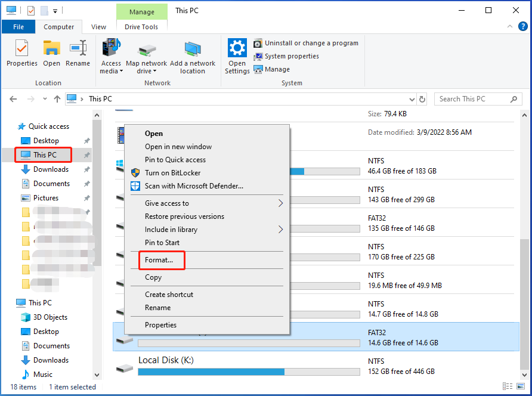Viewport: 532px width, 396px height.
Task: Choose Properties in the context menu
Action: (207, 325)
